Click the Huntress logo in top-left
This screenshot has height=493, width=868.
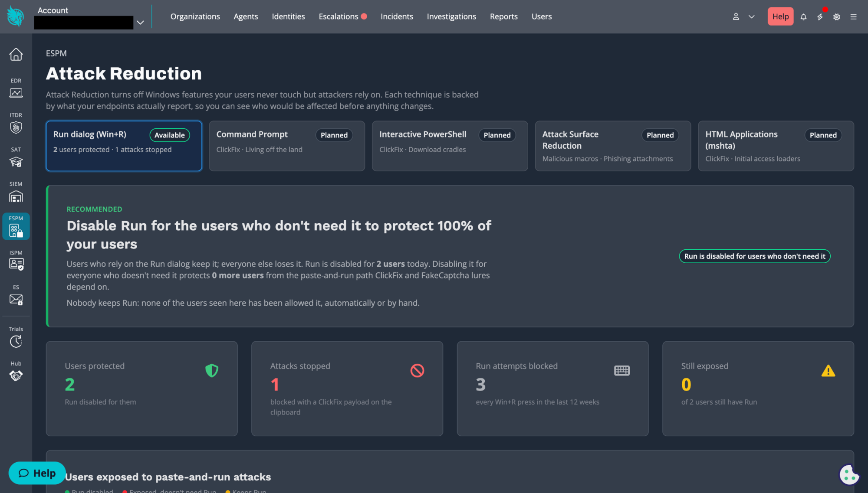(16, 16)
